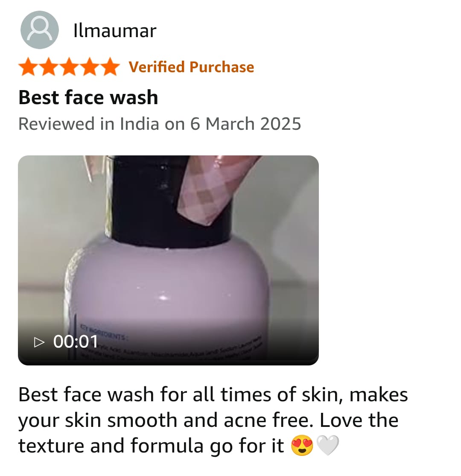This screenshot has height=476, width=461.
Task: Click the review paragraph starting 'Best face wash for'
Action: click(213, 420)
